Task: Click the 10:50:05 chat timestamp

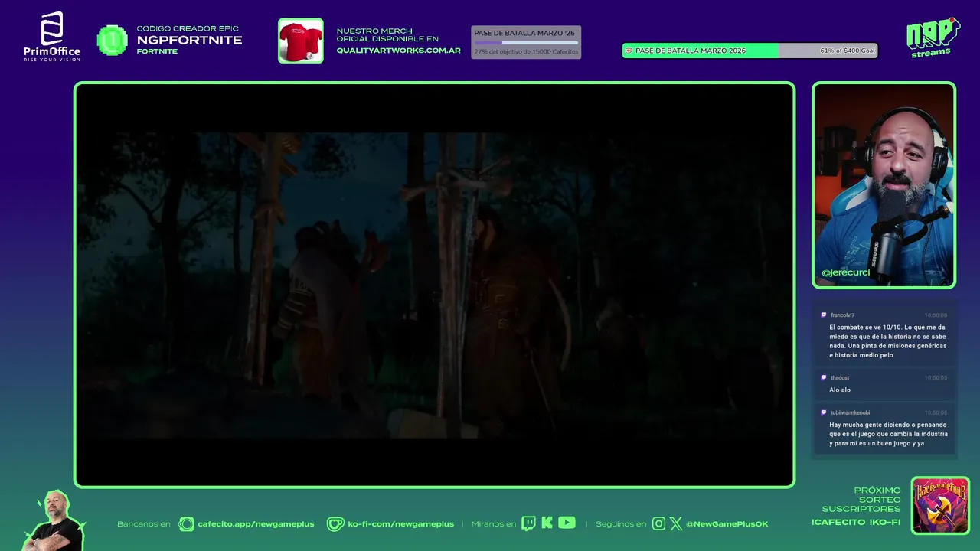Action: pos(936,378)
